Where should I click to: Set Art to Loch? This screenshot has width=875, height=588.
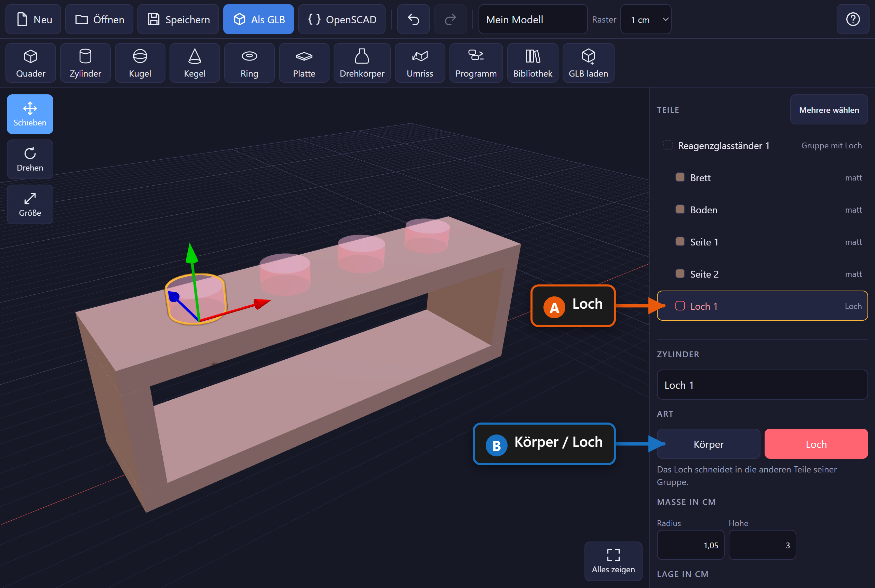click(x=816, y=444)
